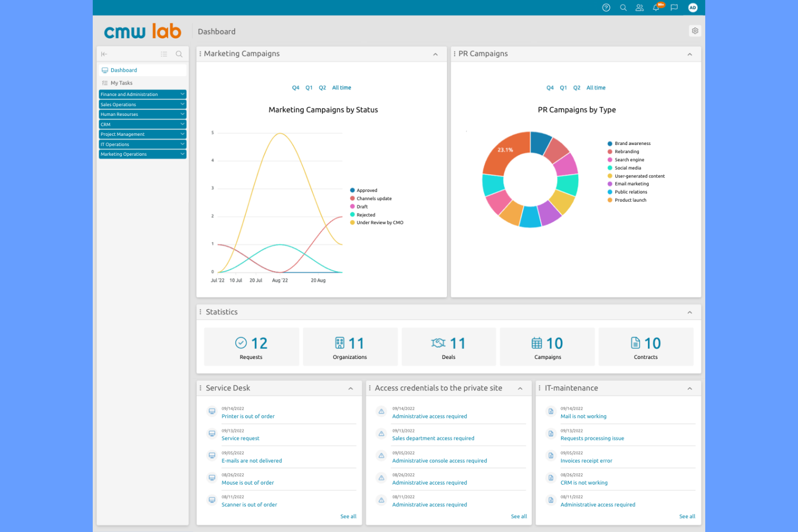Collapse the Statistics panel
This screenshot has width=798, height=532.
(x=689, y=312)
